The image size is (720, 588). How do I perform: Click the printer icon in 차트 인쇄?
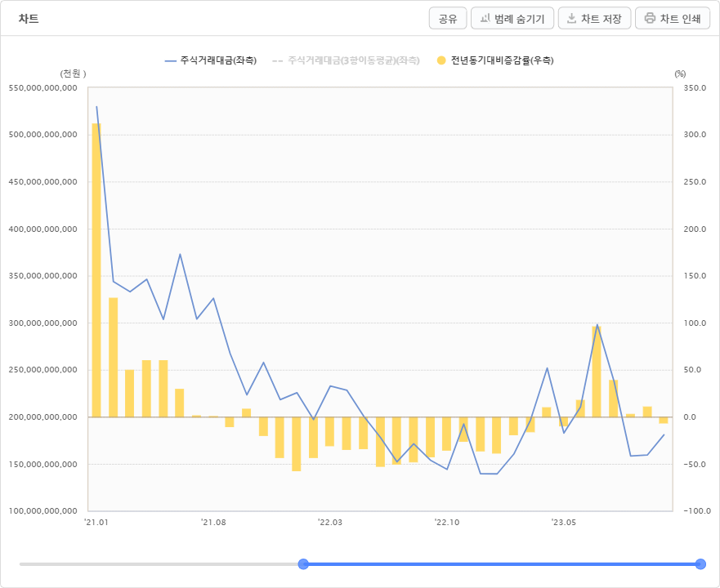(650, 18)
